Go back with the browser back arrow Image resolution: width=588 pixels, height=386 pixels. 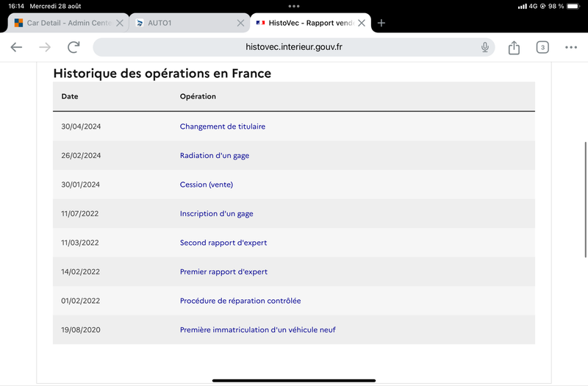coord(16,47)
